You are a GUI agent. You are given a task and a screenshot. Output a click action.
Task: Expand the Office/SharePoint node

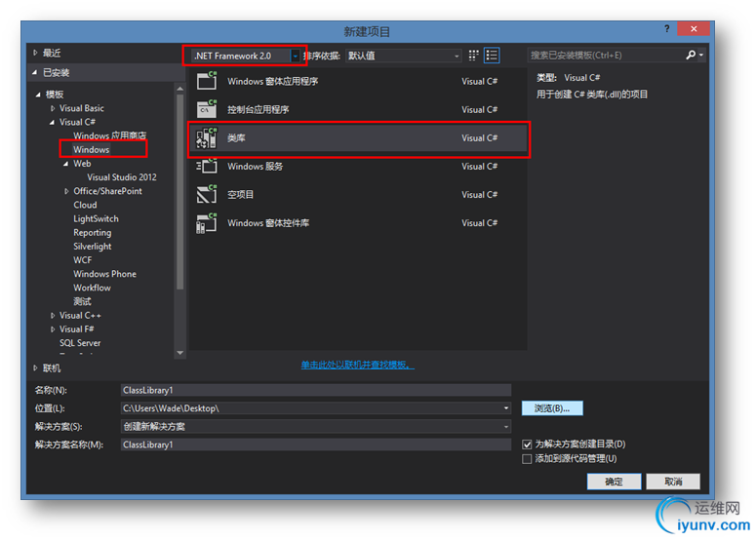pos(66,191)
